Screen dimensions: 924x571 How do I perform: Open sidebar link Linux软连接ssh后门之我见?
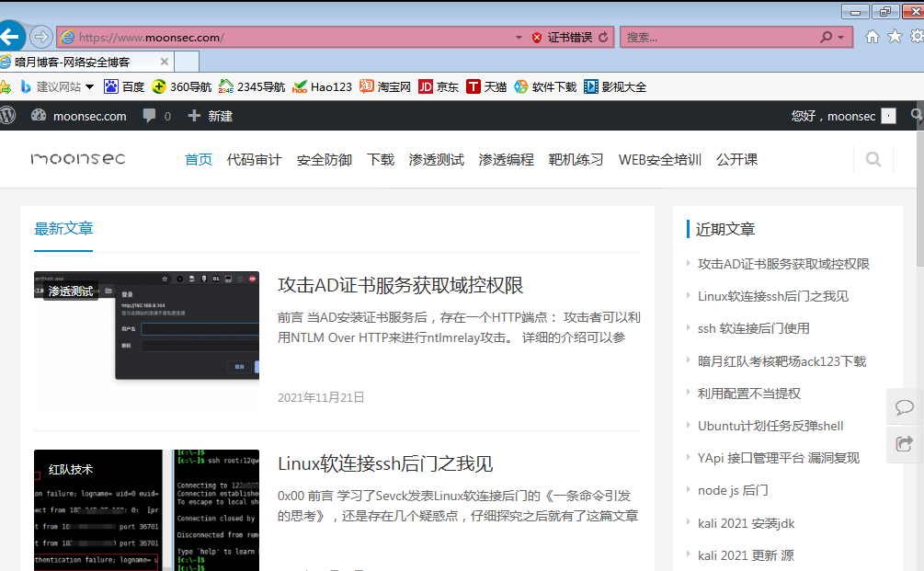coord(772,296)
